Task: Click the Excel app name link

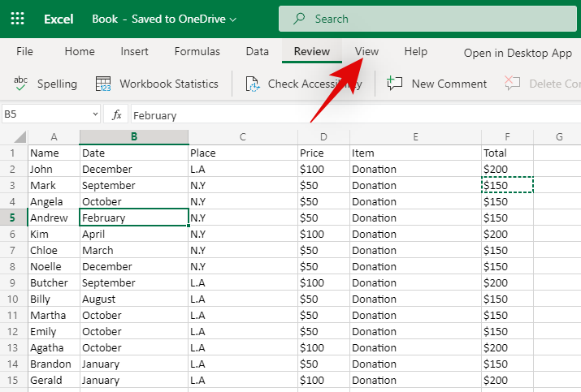Action: (58, 19)
